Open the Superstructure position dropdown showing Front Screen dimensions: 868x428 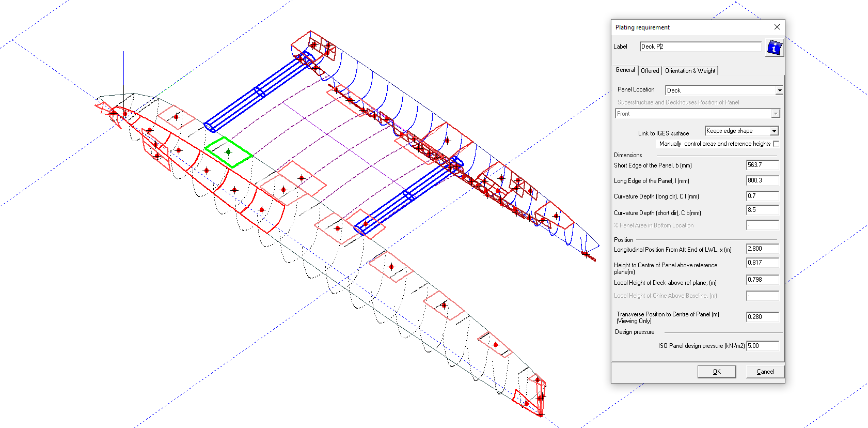(775, 114)
